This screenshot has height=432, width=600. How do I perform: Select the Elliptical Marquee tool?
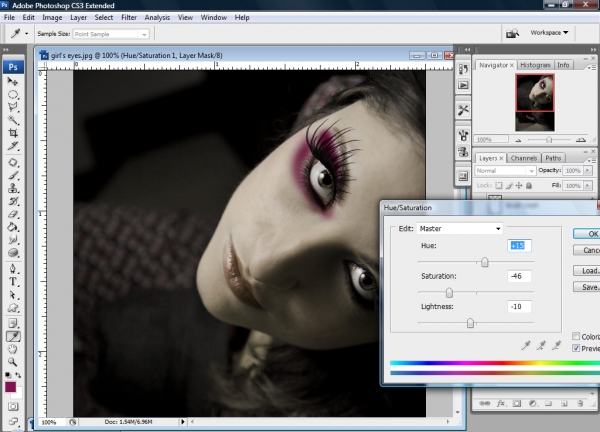[13, 95]
